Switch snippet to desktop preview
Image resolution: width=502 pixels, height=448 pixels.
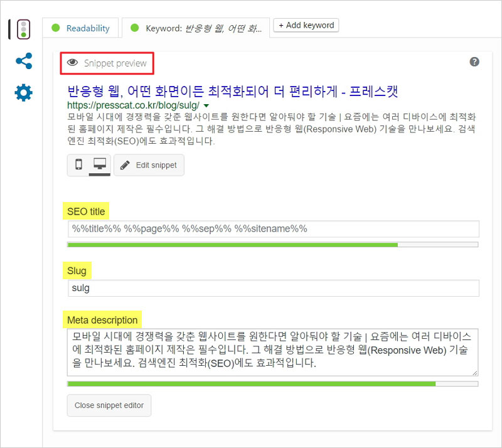tap(100, 164)
